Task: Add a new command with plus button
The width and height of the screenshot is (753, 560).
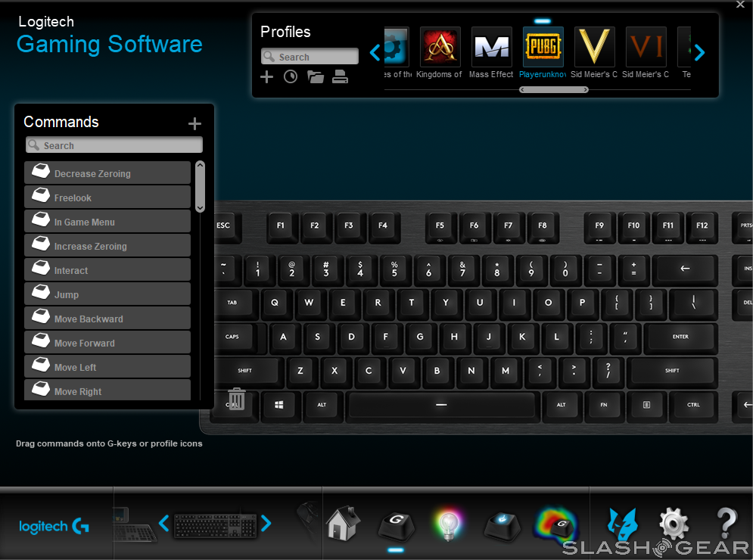Action: tap(194, 124)
